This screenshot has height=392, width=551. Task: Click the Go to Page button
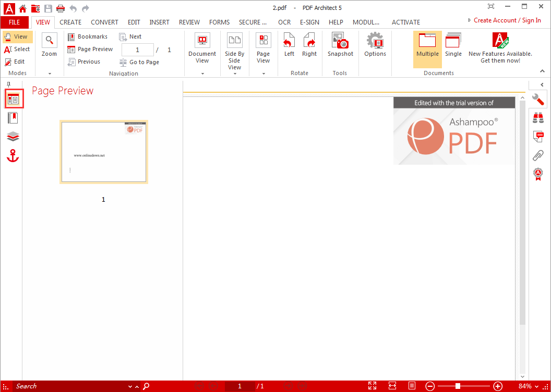pyautogui.click(x=139, y=62)
